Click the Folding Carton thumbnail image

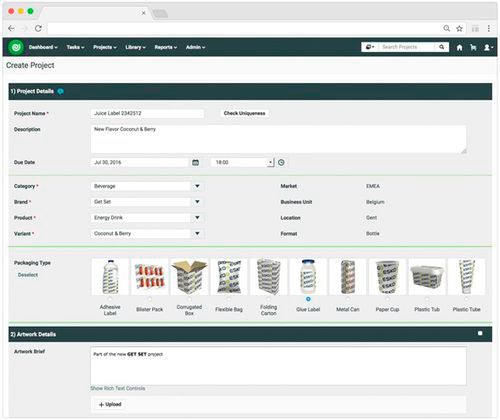[x=268, y=277]
